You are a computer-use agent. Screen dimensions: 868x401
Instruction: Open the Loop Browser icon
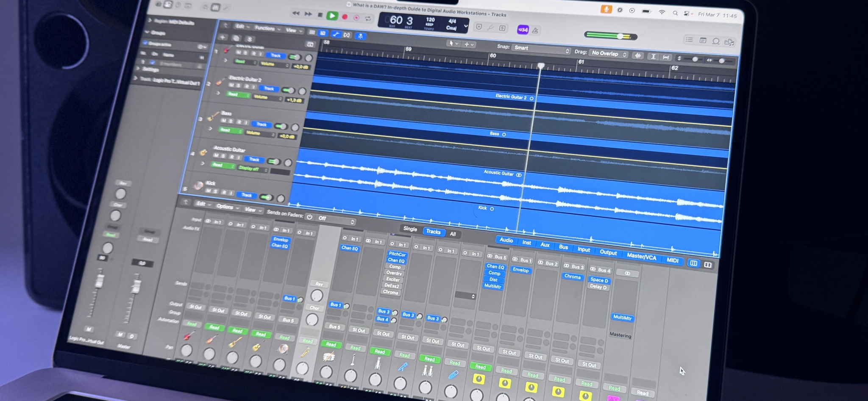tap(716, 41)
